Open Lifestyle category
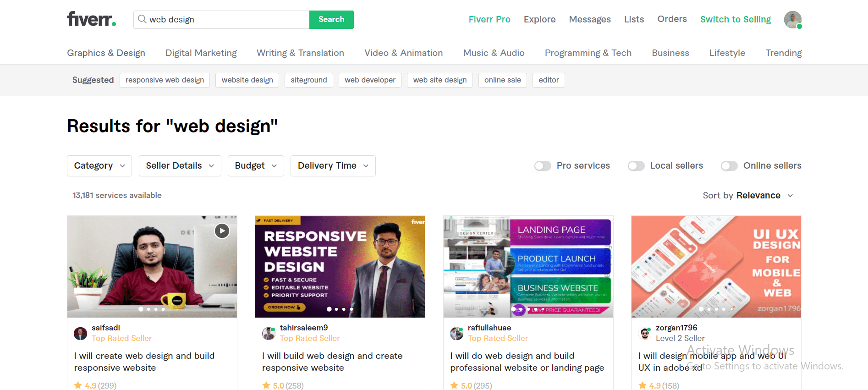This screenshot has width=868, height=390. point(727,53)
